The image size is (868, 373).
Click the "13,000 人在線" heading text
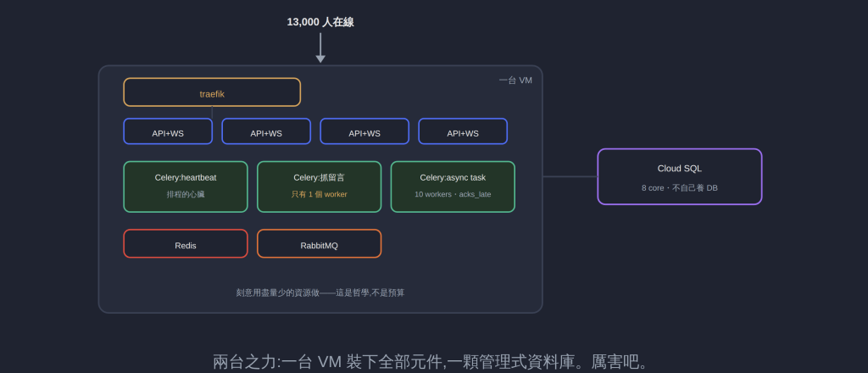[x=320, y=22]
